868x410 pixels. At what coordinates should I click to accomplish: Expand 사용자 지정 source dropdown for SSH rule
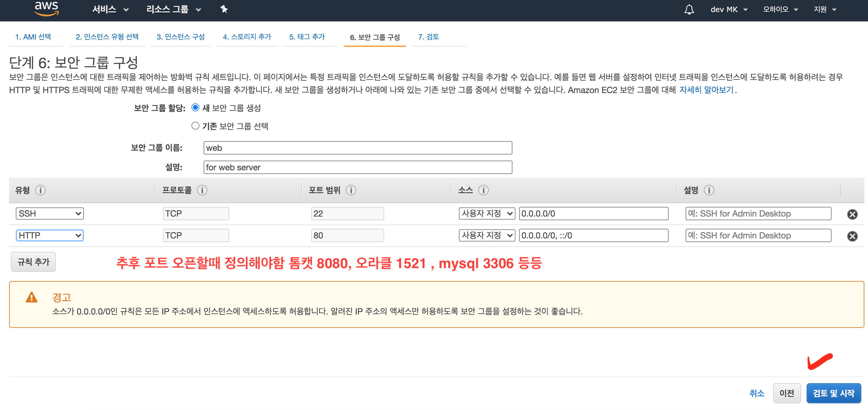487,214
